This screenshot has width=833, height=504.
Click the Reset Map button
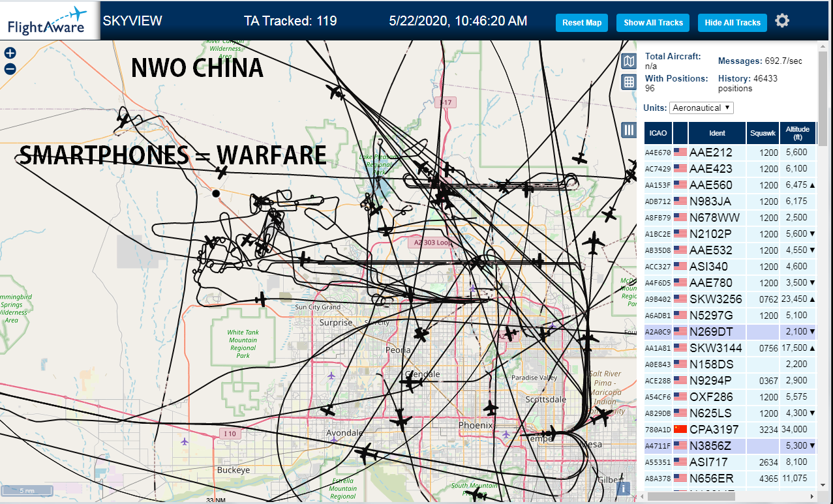(x=582, y=22)
